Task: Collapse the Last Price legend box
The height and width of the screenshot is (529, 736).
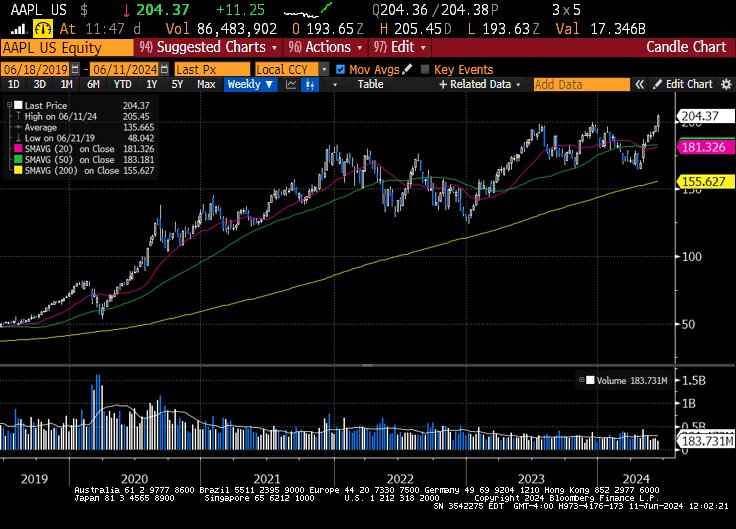Action: [9, 105]
